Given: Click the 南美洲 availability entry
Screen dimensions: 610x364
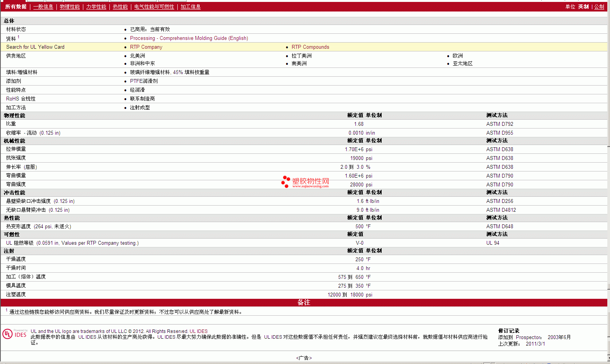Looking at the screenshot, I should 299,63.
